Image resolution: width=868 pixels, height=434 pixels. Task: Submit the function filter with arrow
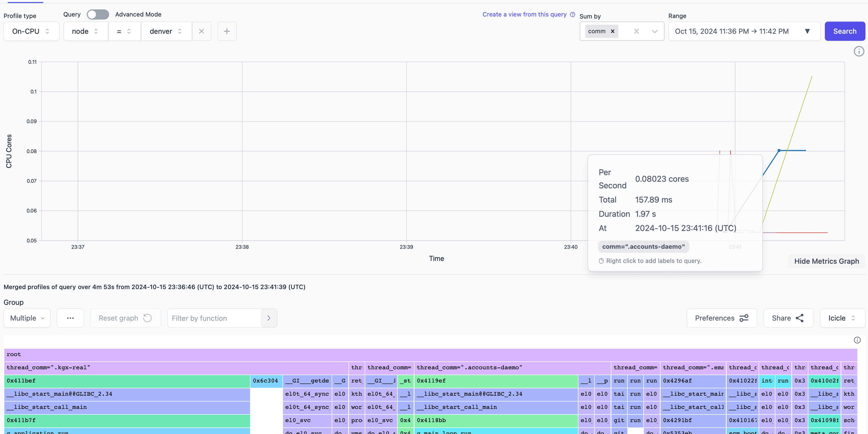pyautogui.click(x=269, y=318)
